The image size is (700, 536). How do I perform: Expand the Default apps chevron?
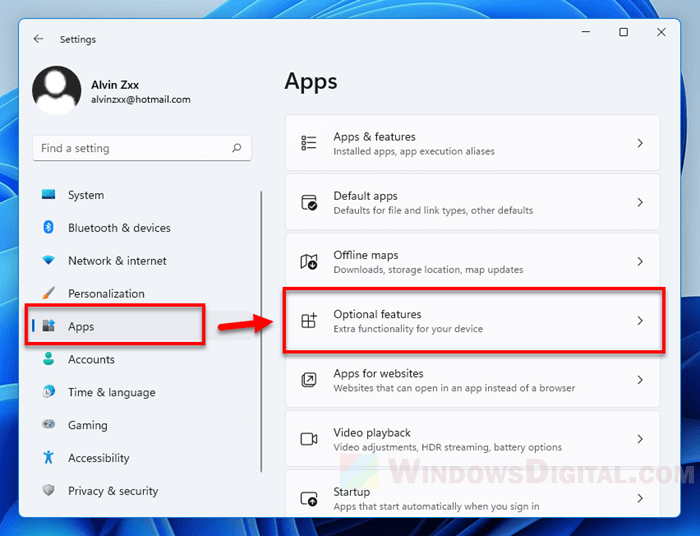click(x=640, y=203)
